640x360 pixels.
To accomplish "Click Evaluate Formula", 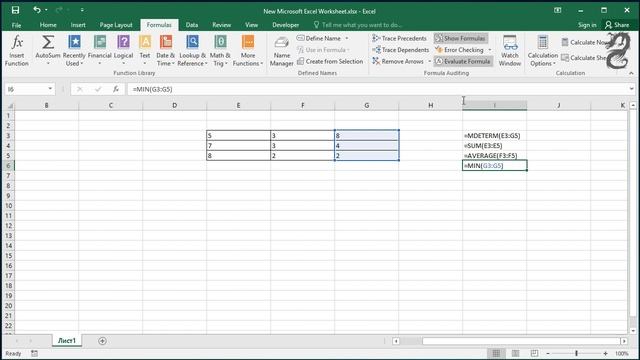I will 462,61.
